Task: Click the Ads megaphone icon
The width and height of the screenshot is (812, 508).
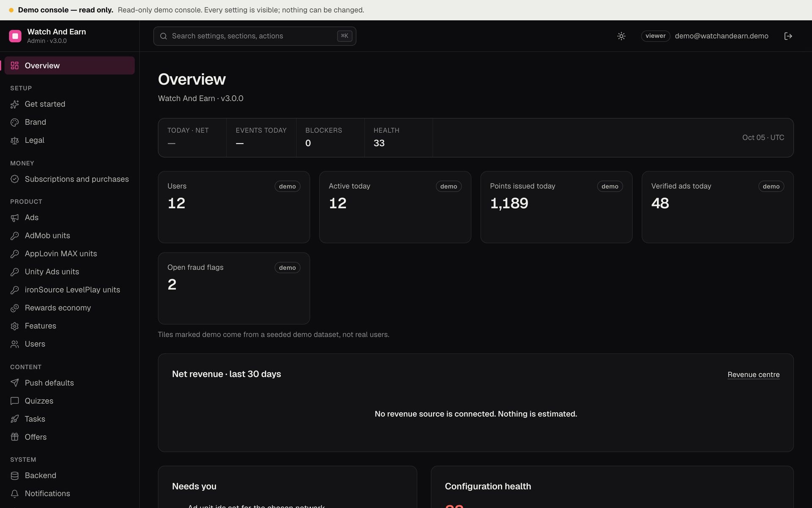Action: pyautogui.click(x=15, y=218)
